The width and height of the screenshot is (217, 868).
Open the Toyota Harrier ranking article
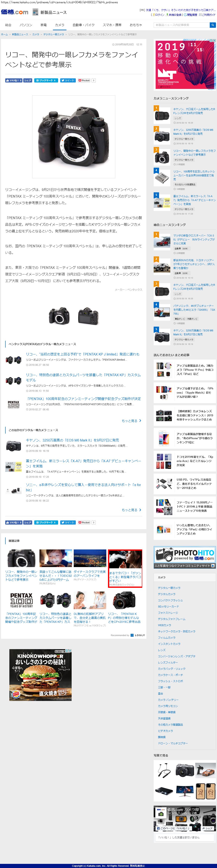pyautogui.click(x=194, y=264)
